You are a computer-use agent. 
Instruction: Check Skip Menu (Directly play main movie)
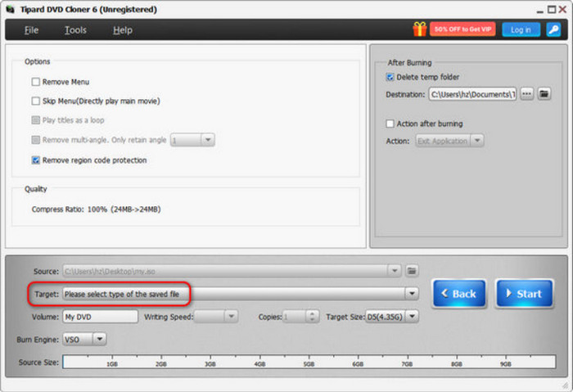point(36,101)
